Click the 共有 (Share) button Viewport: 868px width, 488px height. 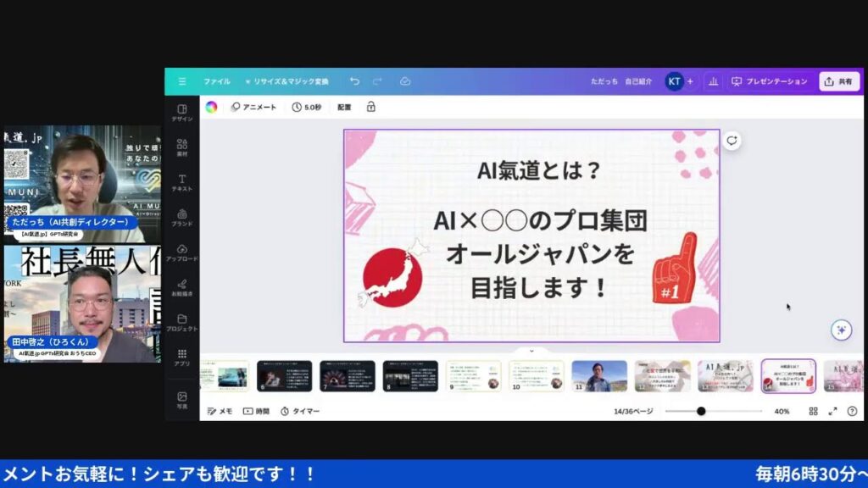click(839, 81)
